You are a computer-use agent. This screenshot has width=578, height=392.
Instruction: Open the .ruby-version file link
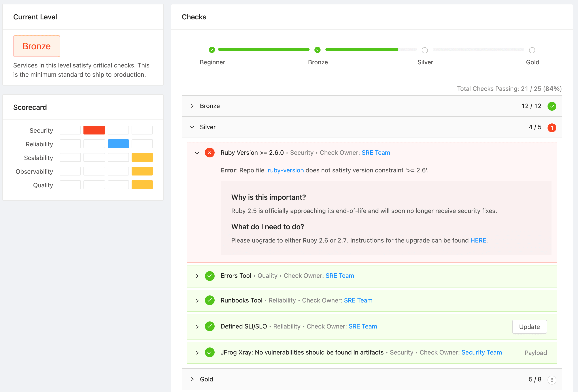pyautogui.click(x=285, y=170)
